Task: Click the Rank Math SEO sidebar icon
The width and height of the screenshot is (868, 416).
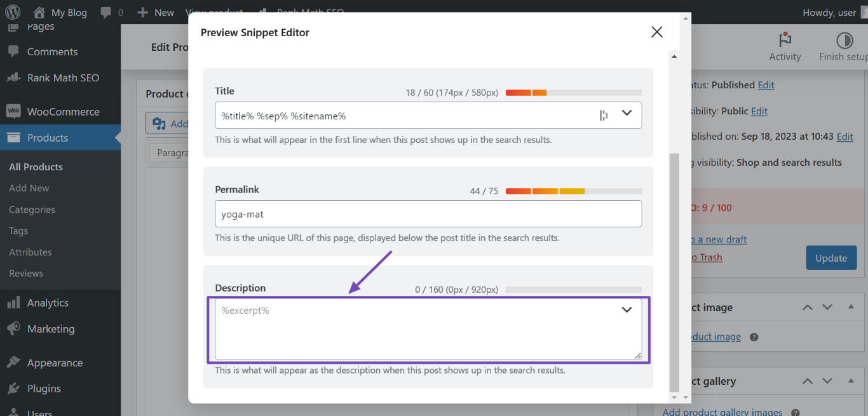Action: click(x=13, y=77)
